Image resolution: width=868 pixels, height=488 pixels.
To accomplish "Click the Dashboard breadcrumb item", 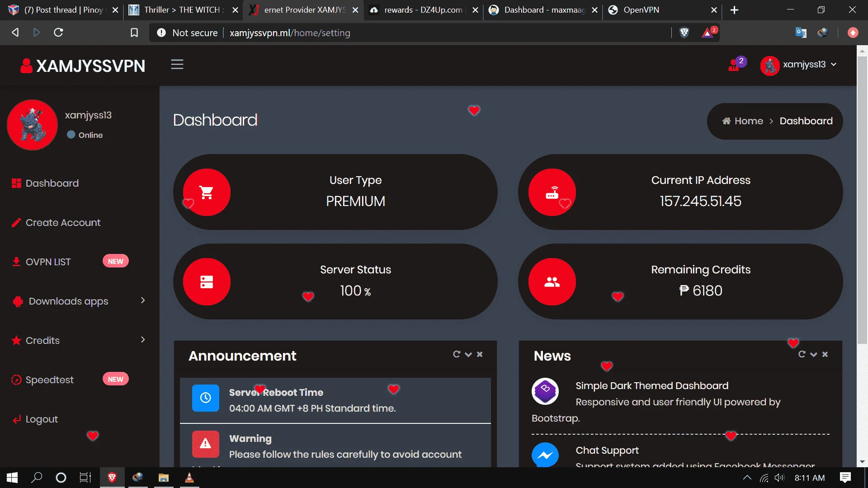I will (806, 121).
